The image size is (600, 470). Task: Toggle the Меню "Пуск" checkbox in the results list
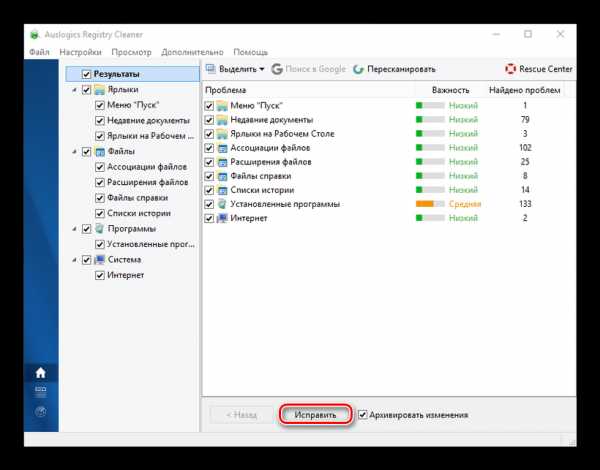pyautogui.click(x=209, y=106)
